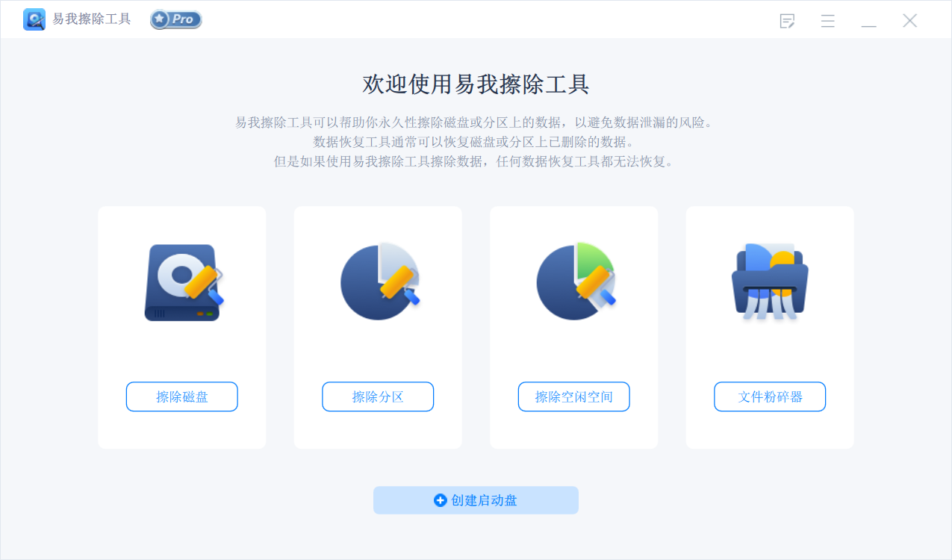Image resolution: width=952 pixels, height=560 pixels.
Task: Click the description line starting with 但是如果使用
Action: tap(476, 161)
